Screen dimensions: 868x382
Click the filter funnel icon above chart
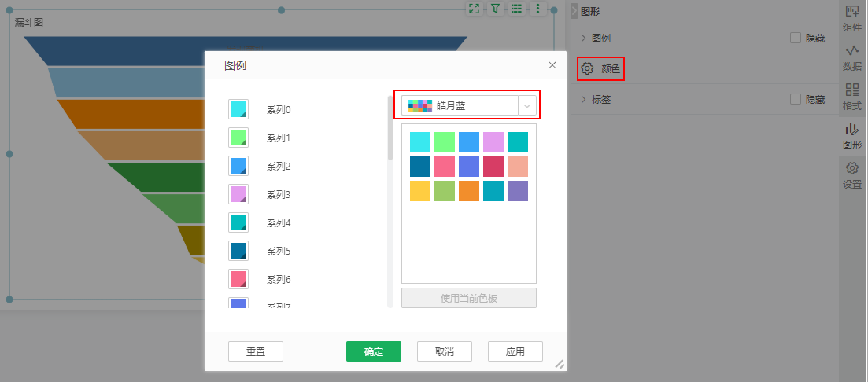[496, 9]
